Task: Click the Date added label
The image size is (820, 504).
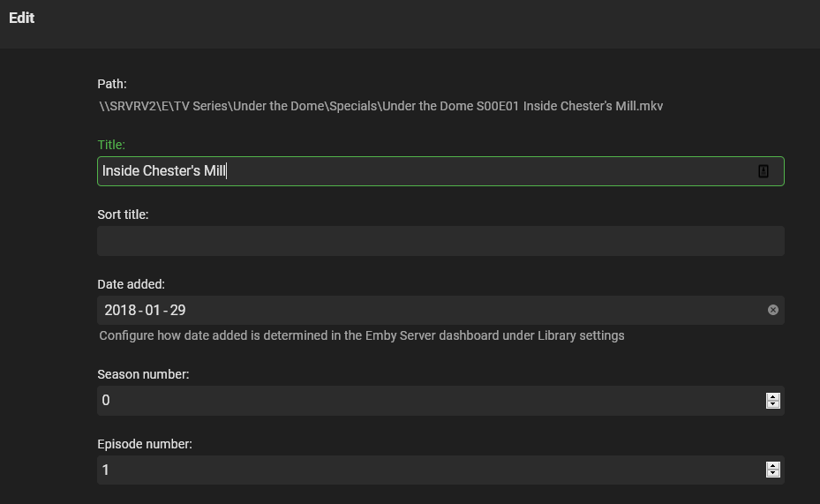Action: coord(131,284)
